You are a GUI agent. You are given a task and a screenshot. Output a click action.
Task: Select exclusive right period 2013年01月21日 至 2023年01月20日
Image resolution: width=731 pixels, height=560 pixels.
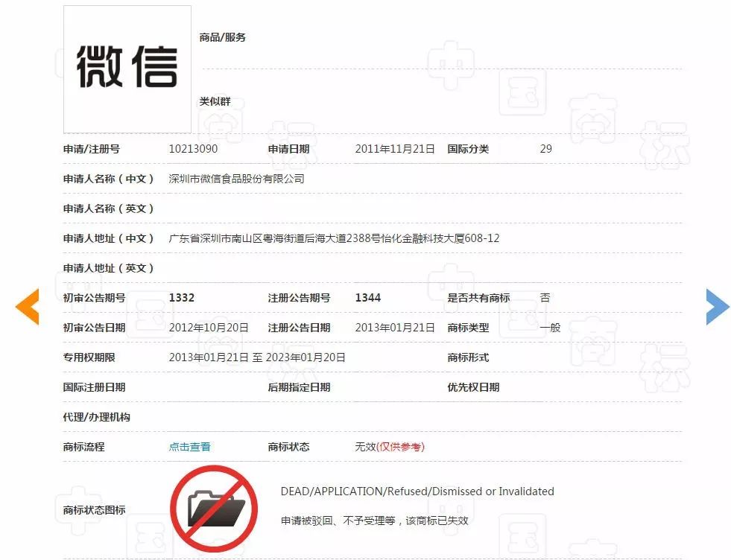click(x=257, y=357)
